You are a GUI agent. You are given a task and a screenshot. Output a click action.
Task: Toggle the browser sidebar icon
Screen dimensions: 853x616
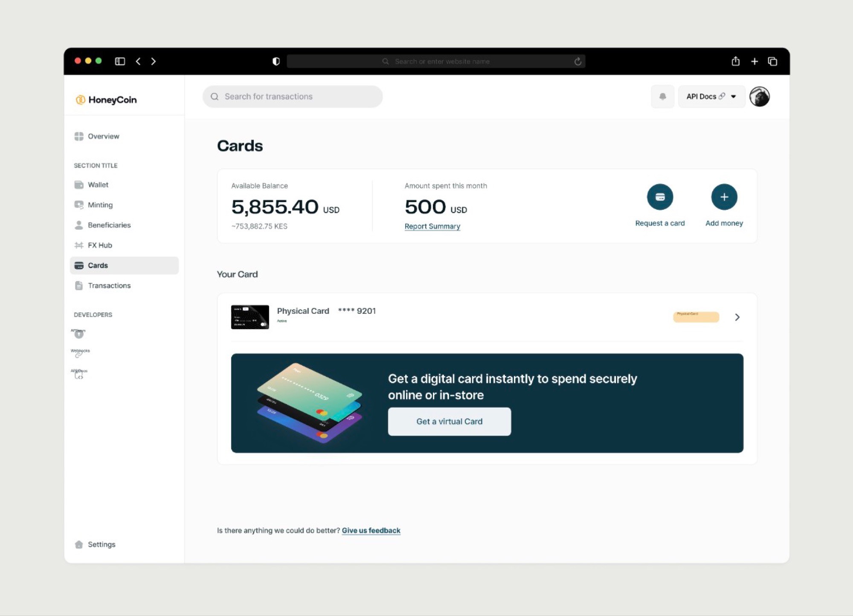pos(120,61)
